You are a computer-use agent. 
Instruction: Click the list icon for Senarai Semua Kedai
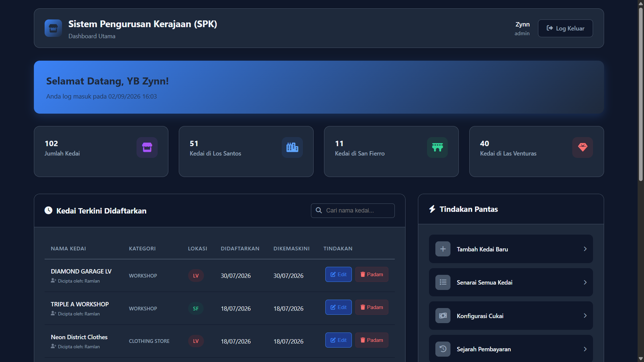[x=443, y=282]
